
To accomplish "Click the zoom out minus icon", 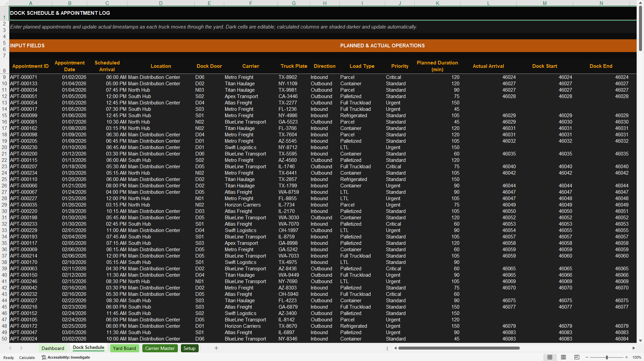I will tap(587, 357).
